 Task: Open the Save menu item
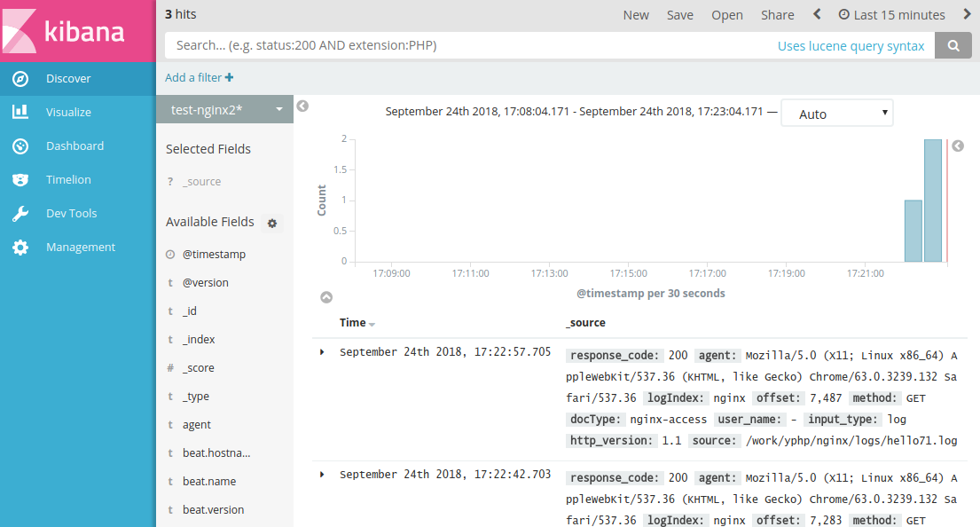(680, 15)
